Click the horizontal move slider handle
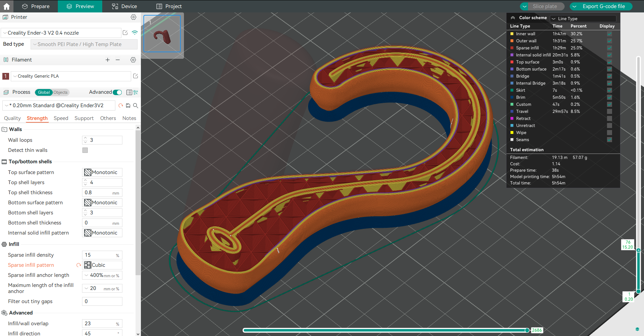The width and height of the screenshot is (644, 336). [x=527, y=330]
